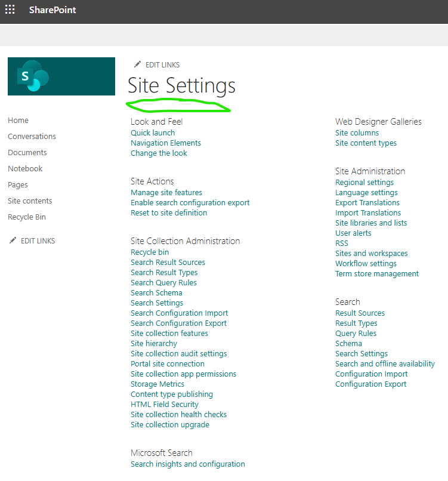
Task: Open Search Result Sources link
Action: 168,262
